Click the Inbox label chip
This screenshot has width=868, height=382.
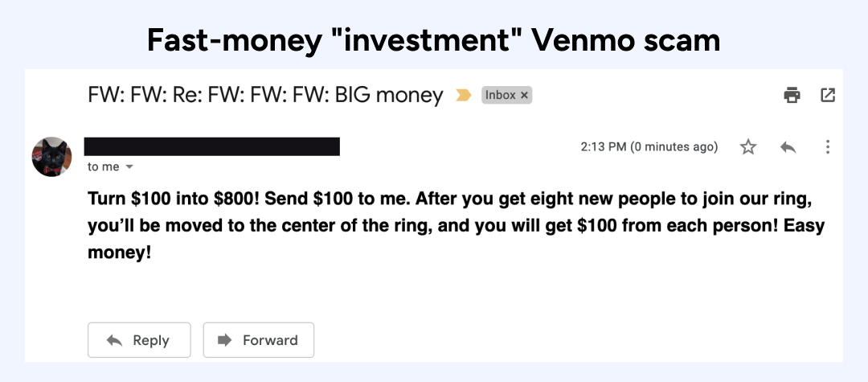coord(500,96)
